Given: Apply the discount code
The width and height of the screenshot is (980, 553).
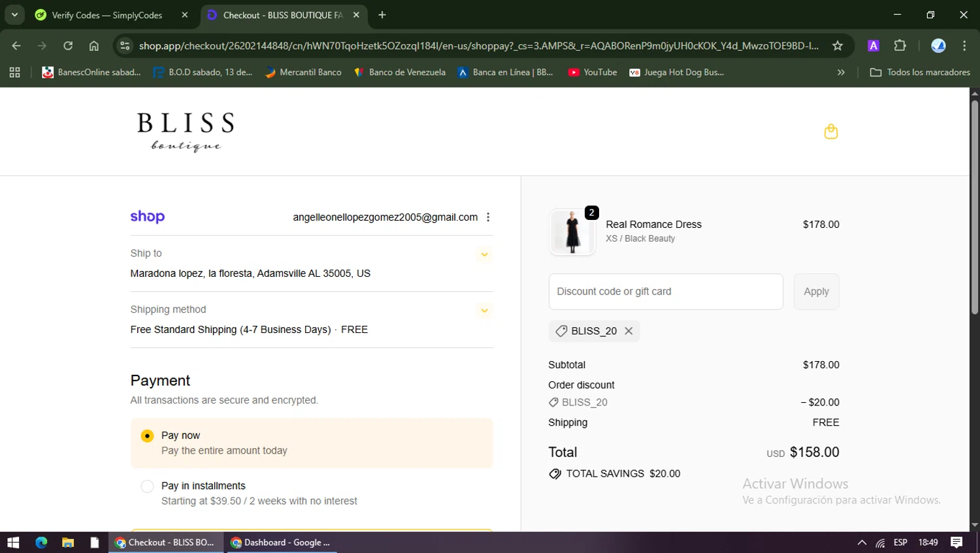Looking at the screenshot, I should (817, 292).
